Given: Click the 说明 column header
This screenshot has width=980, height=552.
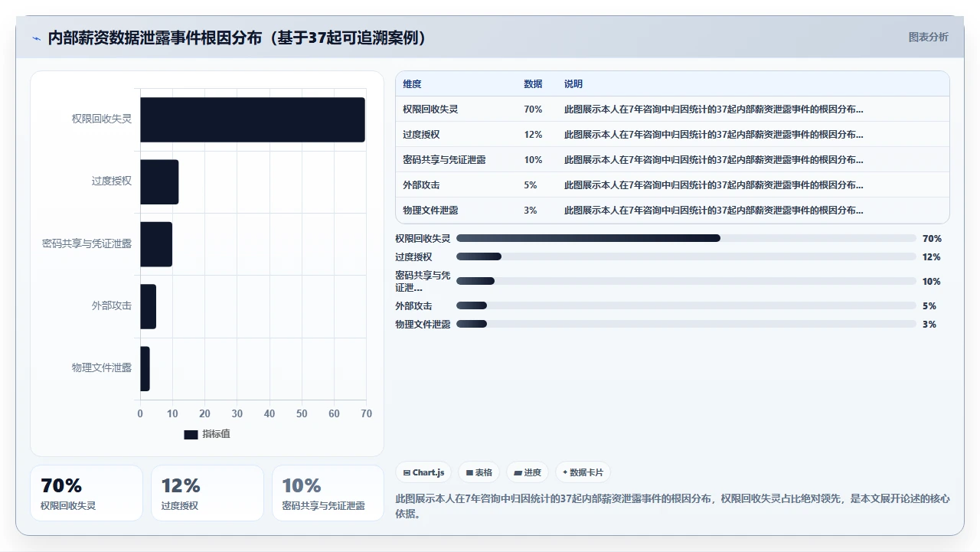Looking at the screenshot, I should 573,84.
